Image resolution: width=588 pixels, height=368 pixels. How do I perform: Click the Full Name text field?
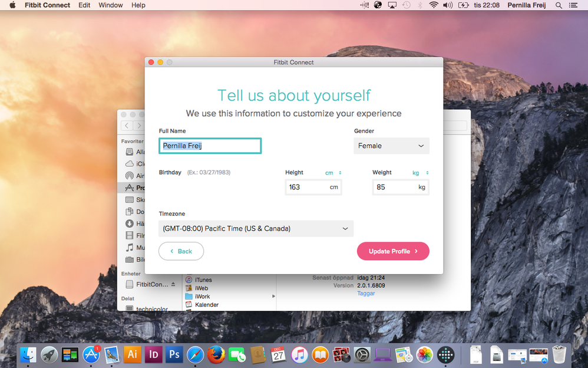pyautogui.click(x=210, y=146)
